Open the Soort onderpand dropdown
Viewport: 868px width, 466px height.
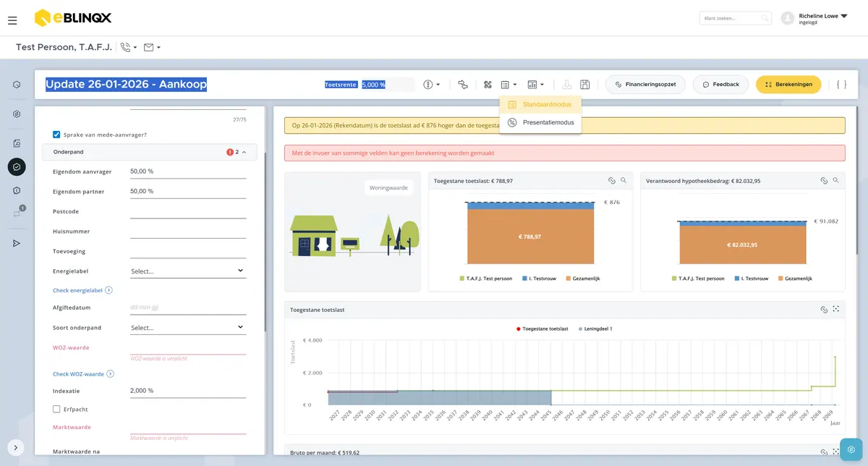pos(188,328)
